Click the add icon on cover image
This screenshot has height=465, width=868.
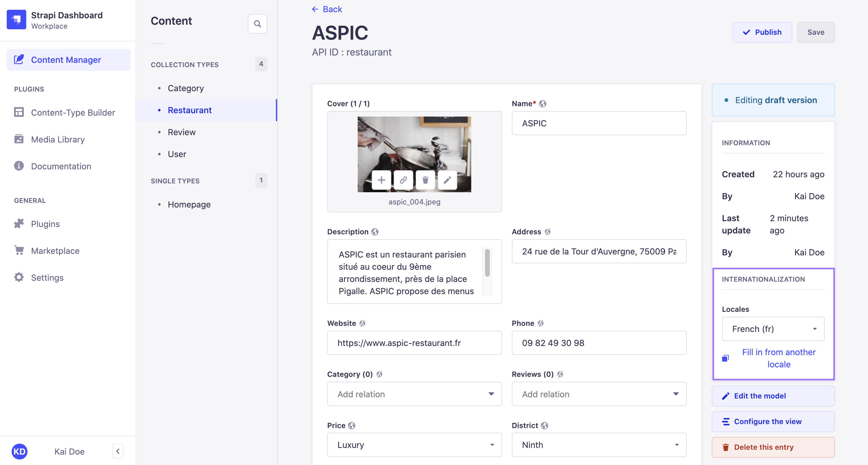tap(381, 180)
